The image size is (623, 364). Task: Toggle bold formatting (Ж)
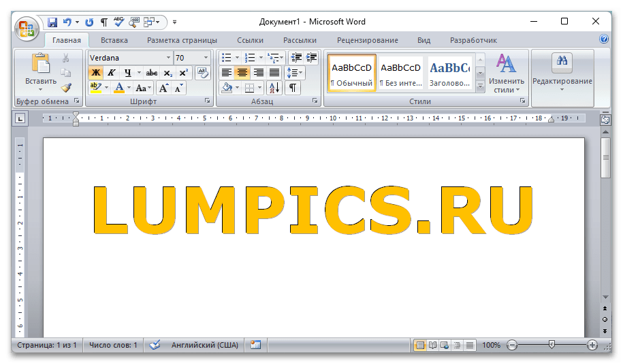click(95, 73)
